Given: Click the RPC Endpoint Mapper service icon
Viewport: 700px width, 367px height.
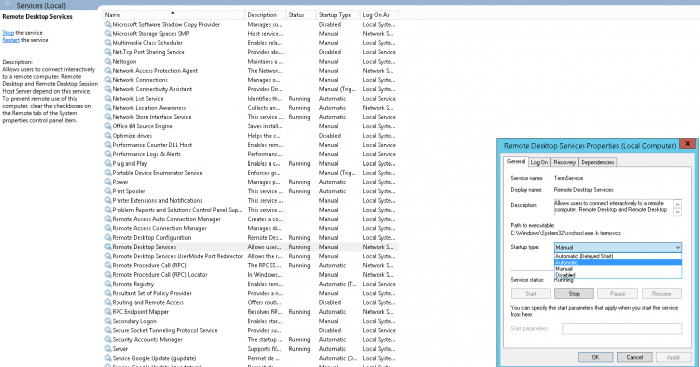Looking at the screenshot, I should pos(108,312).
